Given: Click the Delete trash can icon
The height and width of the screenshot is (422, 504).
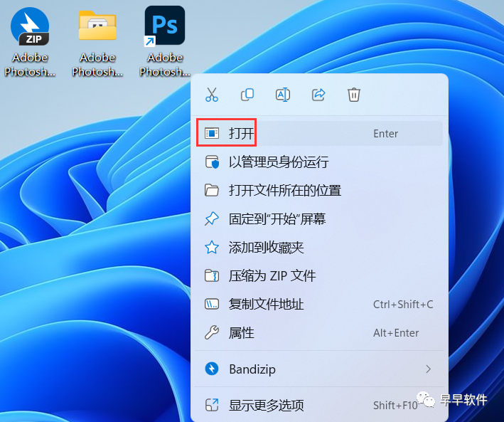Looking at the screenshot, I should coord(354,95).
